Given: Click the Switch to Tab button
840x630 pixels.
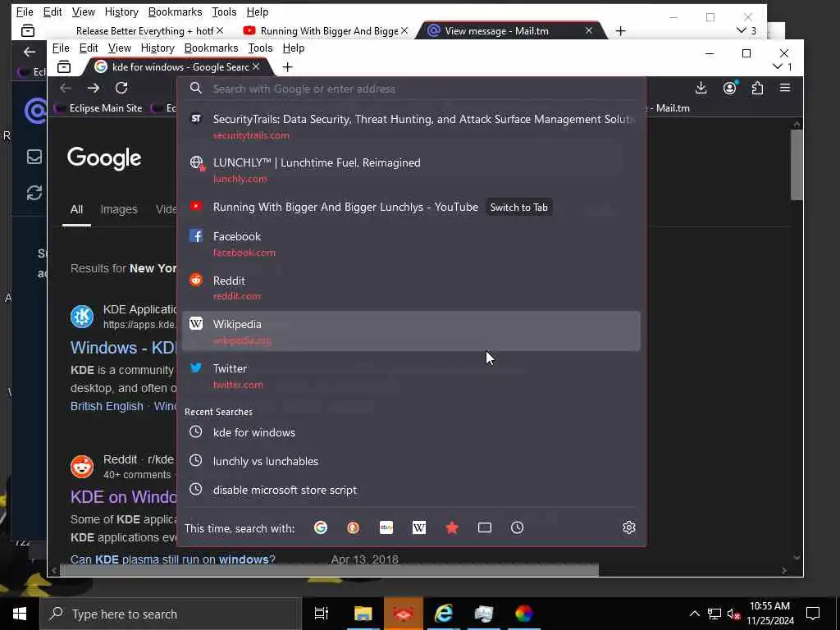Looking at the screenshot, I should [x=518, y=208].
